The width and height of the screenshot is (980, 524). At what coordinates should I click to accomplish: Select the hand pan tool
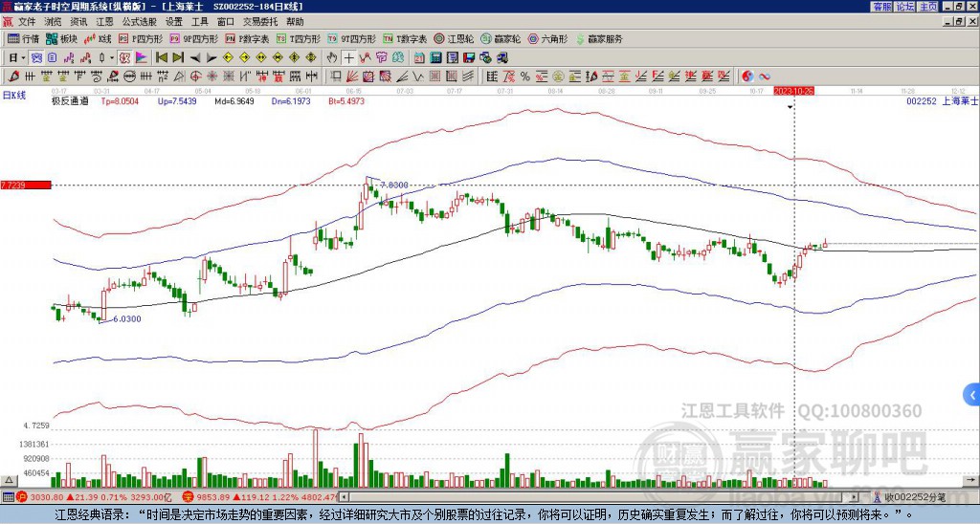point(332,58)
